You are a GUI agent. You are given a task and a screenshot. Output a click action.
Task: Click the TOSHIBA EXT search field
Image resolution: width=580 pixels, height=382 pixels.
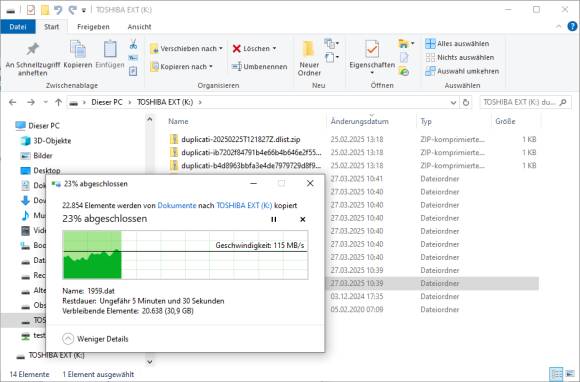(x=525, y=102)
